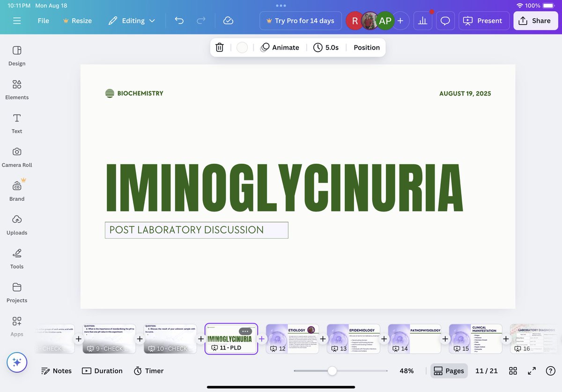This screenshot has height=392, width=562.
Task: Add a collaborator with the plus button
Action: pyautogui.click(x=400, y=21)
